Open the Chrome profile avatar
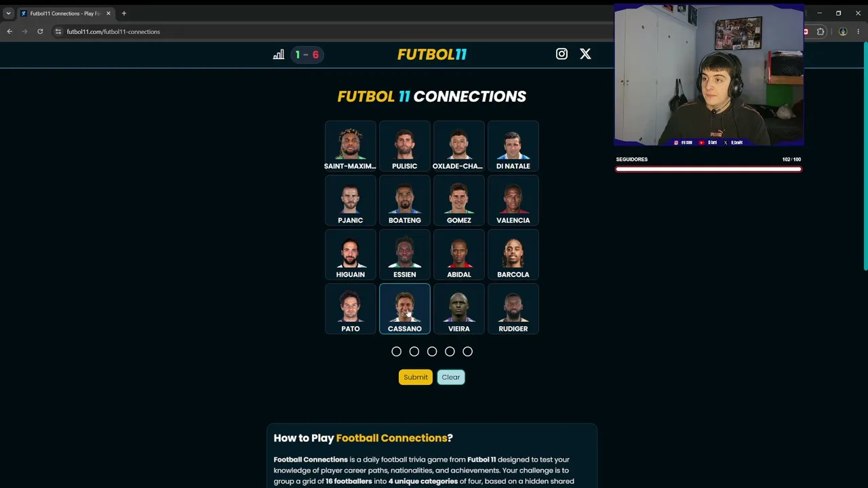This screenshot has width=868, height=488. click(x=843, y=31)
